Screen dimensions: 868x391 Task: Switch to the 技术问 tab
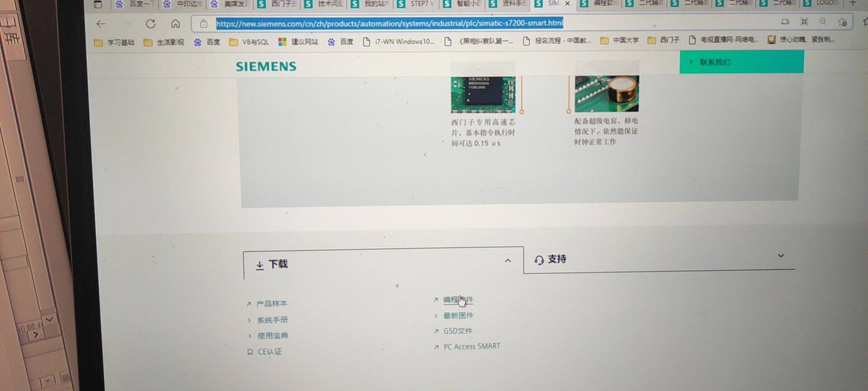[324, 4]
